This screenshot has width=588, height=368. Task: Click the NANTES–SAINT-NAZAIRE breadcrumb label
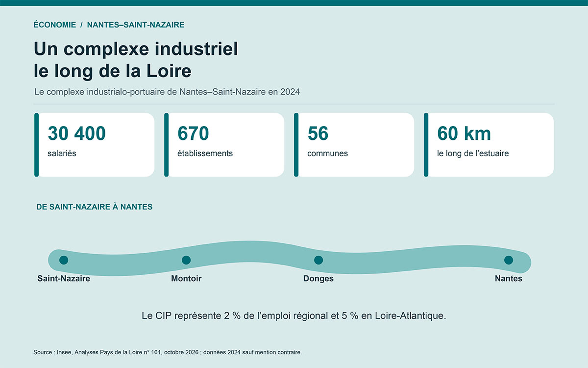click(x=136, y=25)
